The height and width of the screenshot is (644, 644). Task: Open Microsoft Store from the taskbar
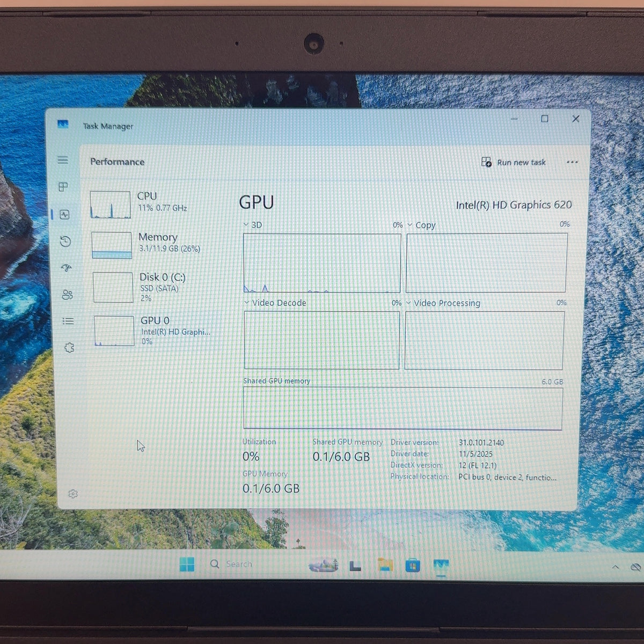pyautogui.click(x=413, y=566)
